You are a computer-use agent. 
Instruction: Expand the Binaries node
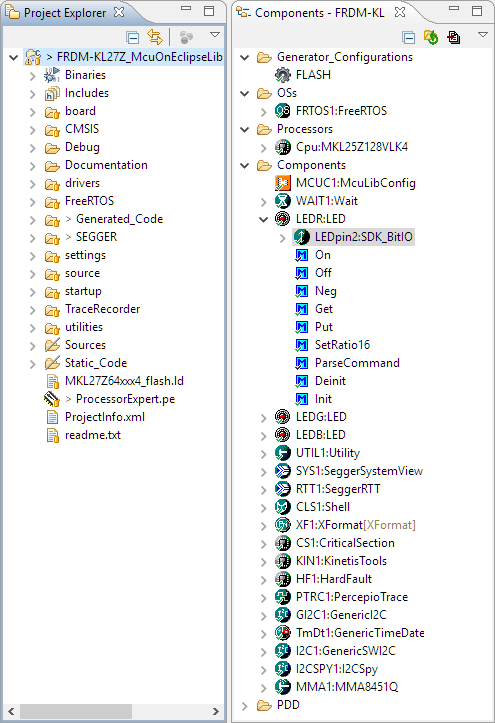click(33, 76)
